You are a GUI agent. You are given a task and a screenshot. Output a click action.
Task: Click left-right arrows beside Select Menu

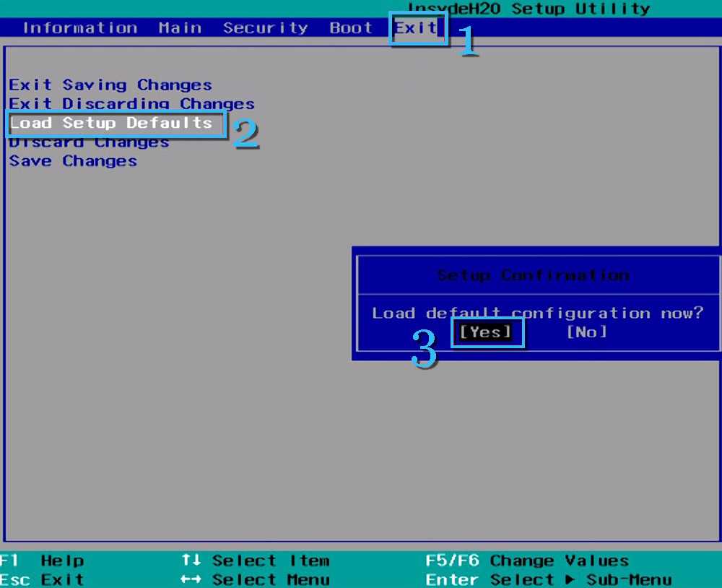pyautogui.click(x=191, y=579)
